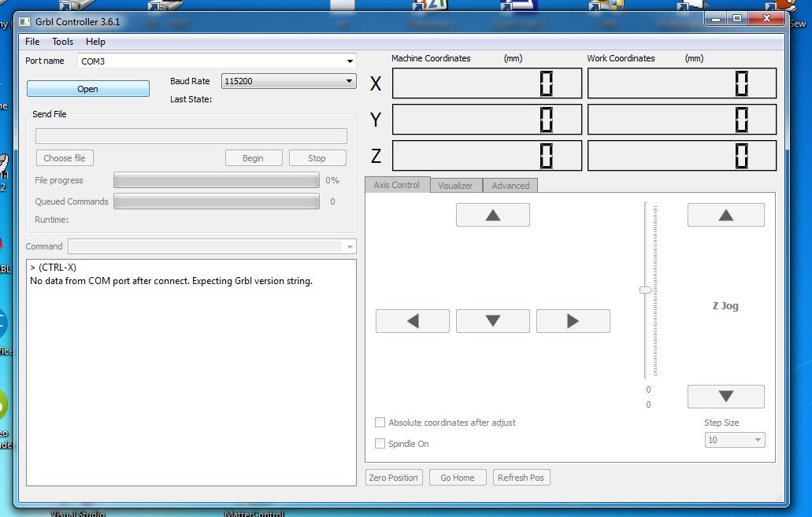The image size is (812, 517).
Task: Click the Z Machine Coordinates display
Action: (487, 156)
